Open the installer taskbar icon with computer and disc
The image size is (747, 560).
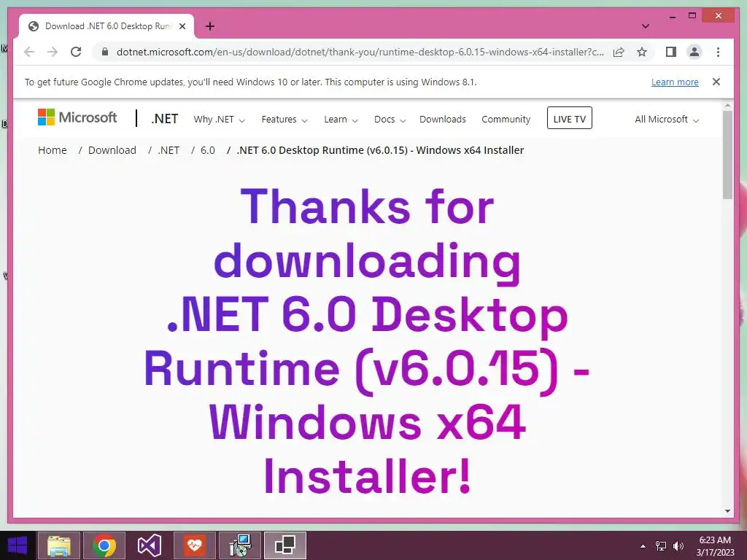point(239,545)
